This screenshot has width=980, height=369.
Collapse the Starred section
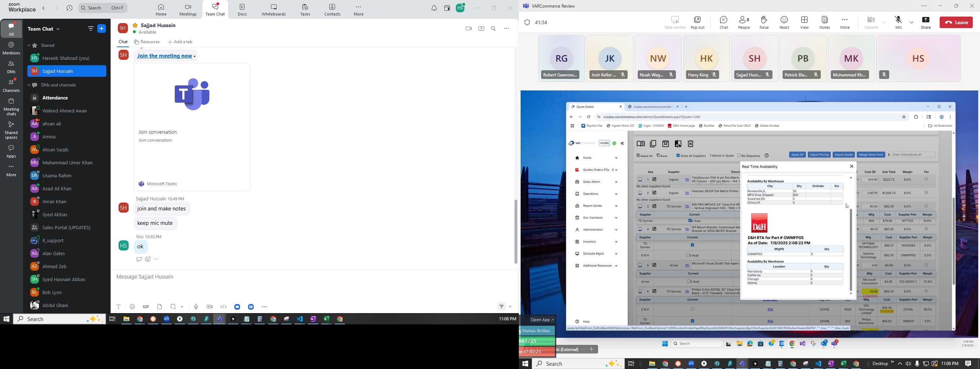[29, 46]
